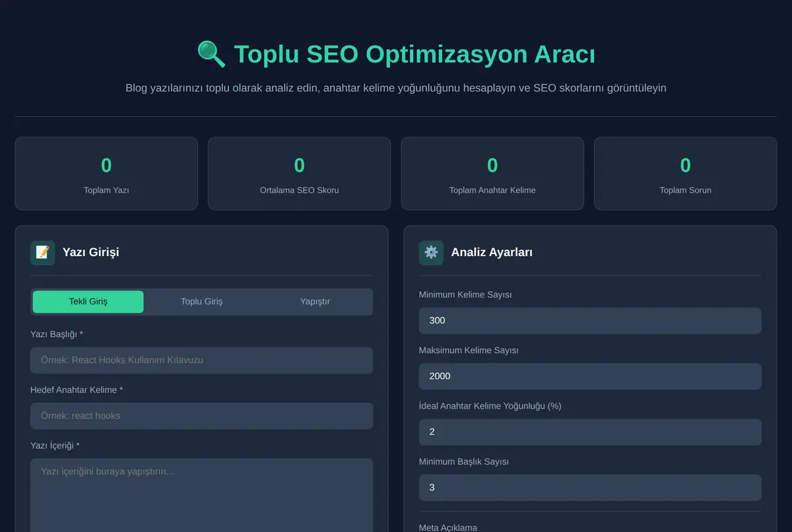
Task: Edit the Minimum Kelime Sayısı value 300
Action: [590, 321]
